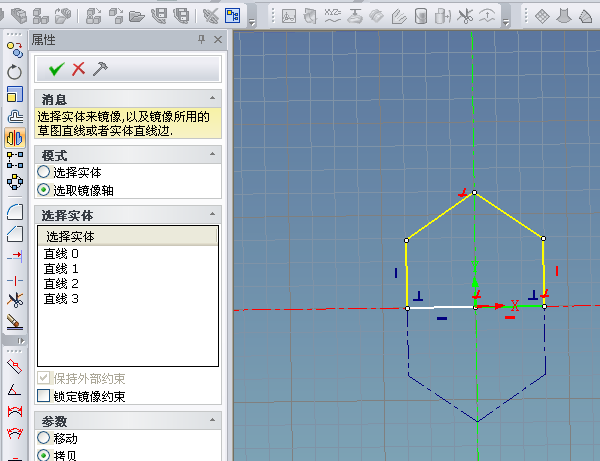600x461 pixels.
Task: Click the angle dimension tool icon
Action: pos(14,389)
